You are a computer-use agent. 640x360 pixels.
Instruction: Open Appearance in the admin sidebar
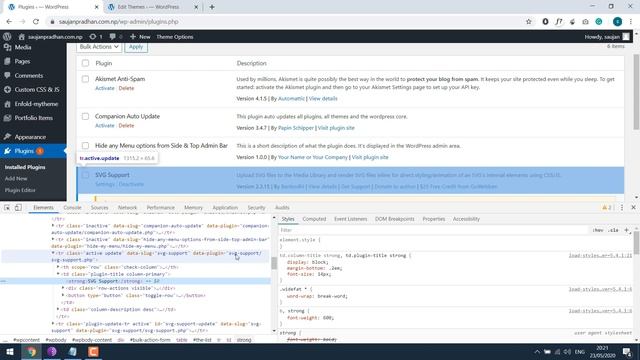(30, 137)
